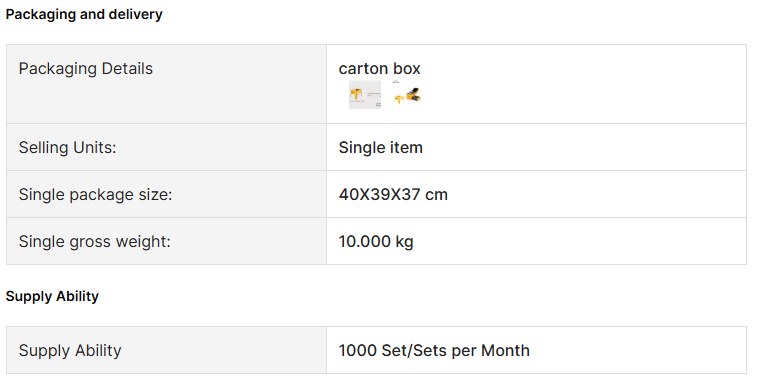
Task: Click the 'kg' unit after 10.000
Action: click(x=404, y=241)
